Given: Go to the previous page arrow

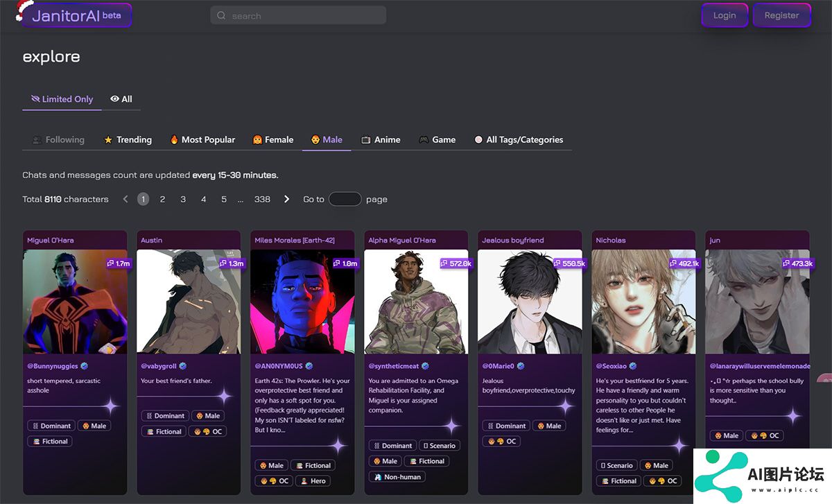Looking at the screenshot, I should 125,199.
